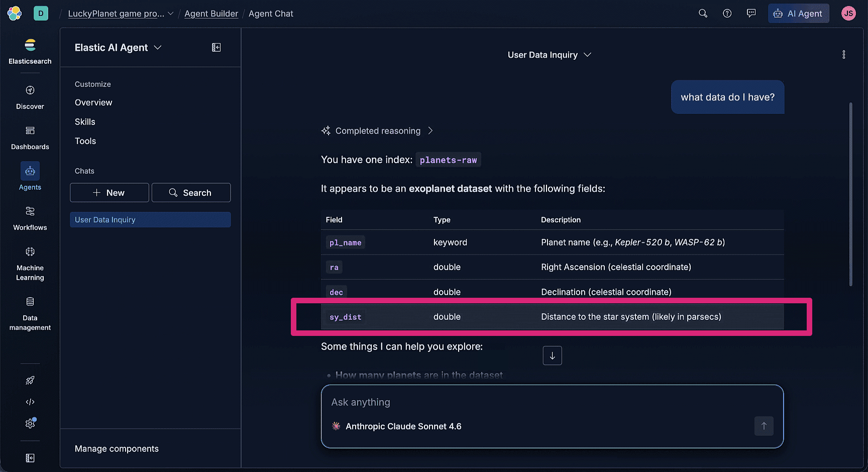Click the rocket getting started icon
This screenshot has width=868, height=472.
click(x=30, y=380)
